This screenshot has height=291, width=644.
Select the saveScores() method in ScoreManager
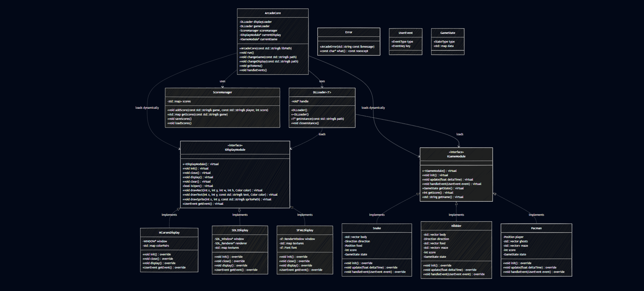[x=180, y=119]
